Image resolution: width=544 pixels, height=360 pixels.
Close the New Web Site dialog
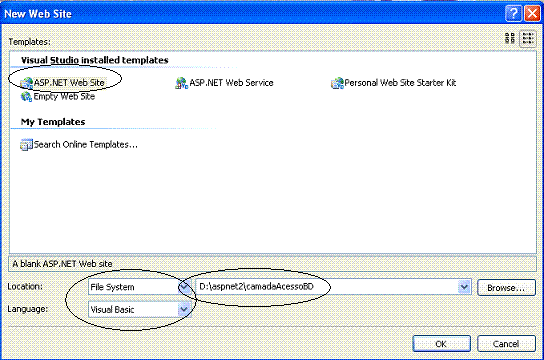[532, 14]
